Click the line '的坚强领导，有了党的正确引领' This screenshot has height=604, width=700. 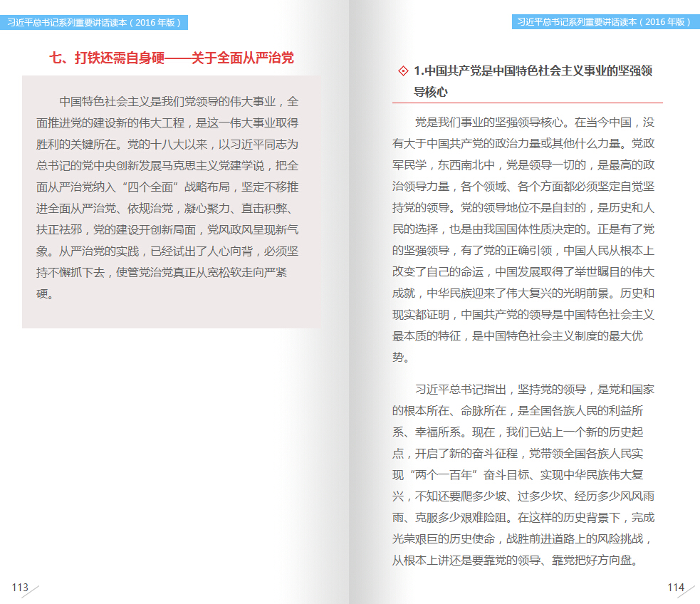pos(472,251)
